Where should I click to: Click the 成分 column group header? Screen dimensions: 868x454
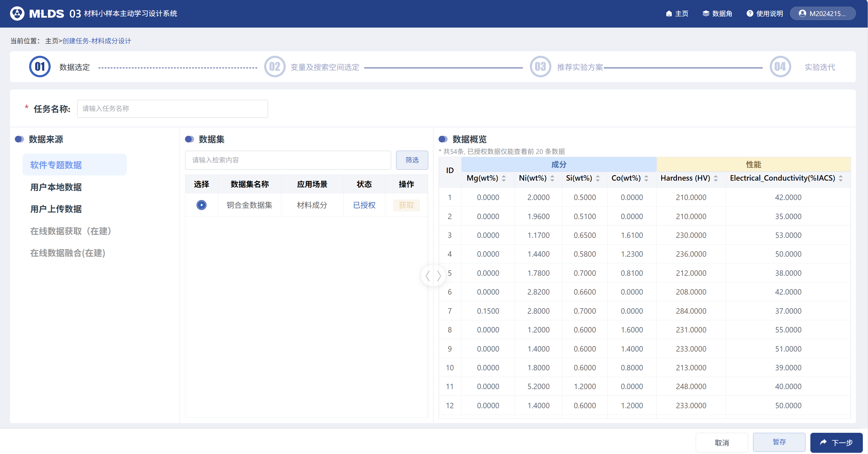559,164
